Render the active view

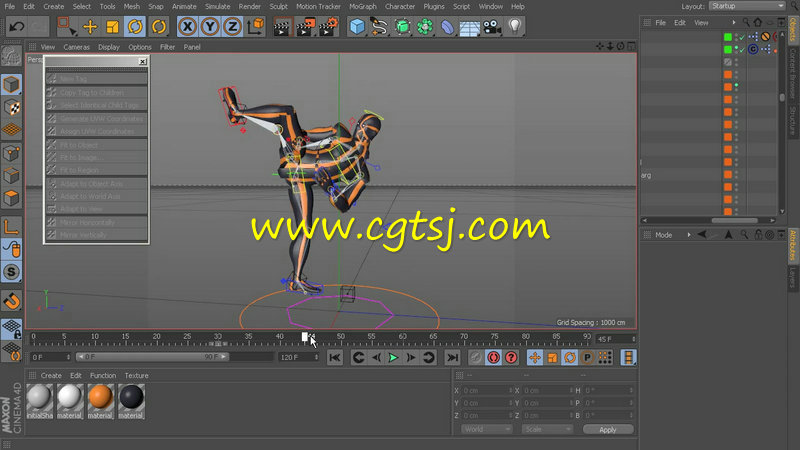[282, 27]
